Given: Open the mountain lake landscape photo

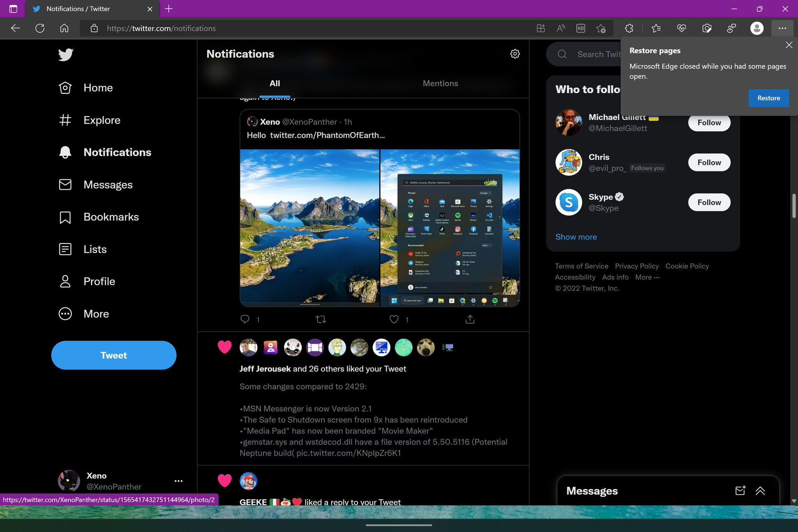Looking at the screenshot, I should tap(309, 228).
